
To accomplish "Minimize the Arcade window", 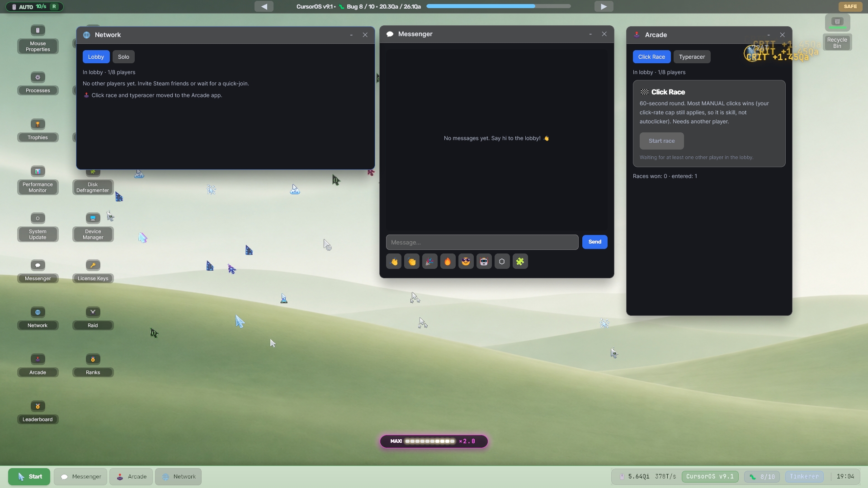I will point(769,35).
